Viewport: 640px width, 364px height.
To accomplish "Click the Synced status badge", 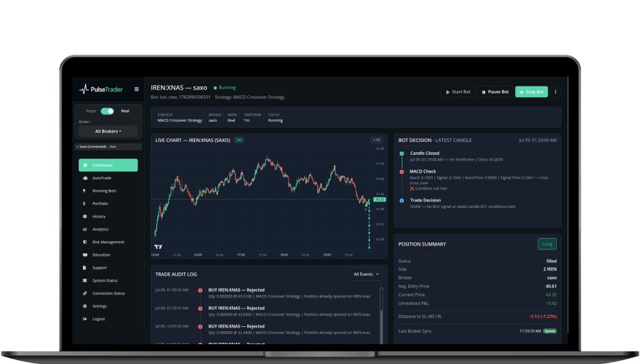I will (550, 331).
